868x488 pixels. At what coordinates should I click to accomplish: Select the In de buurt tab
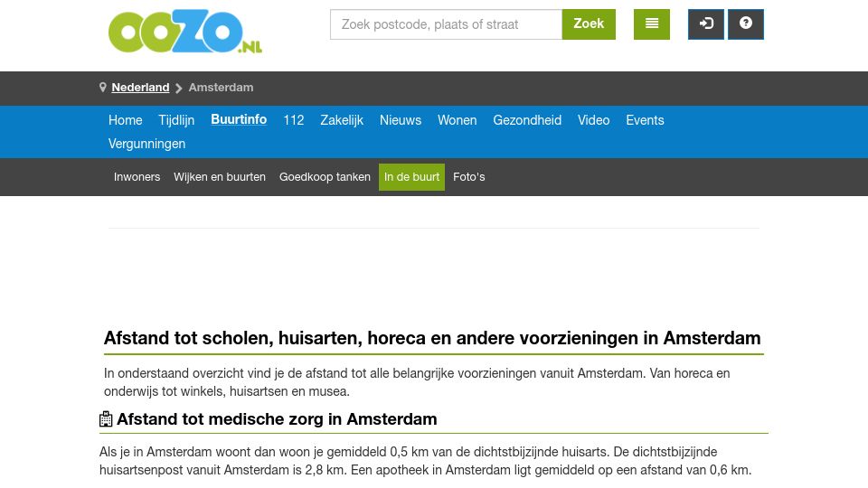[412, 177]
